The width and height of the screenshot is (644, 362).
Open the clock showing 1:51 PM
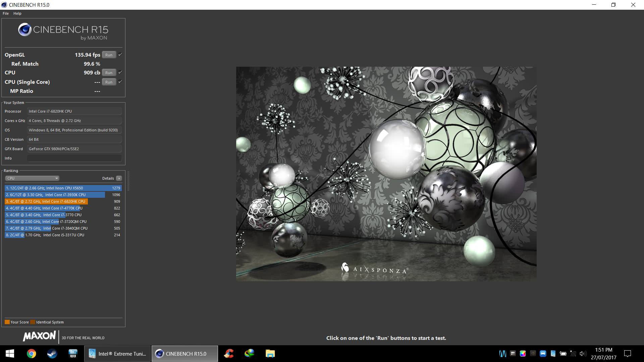(603, 354)
